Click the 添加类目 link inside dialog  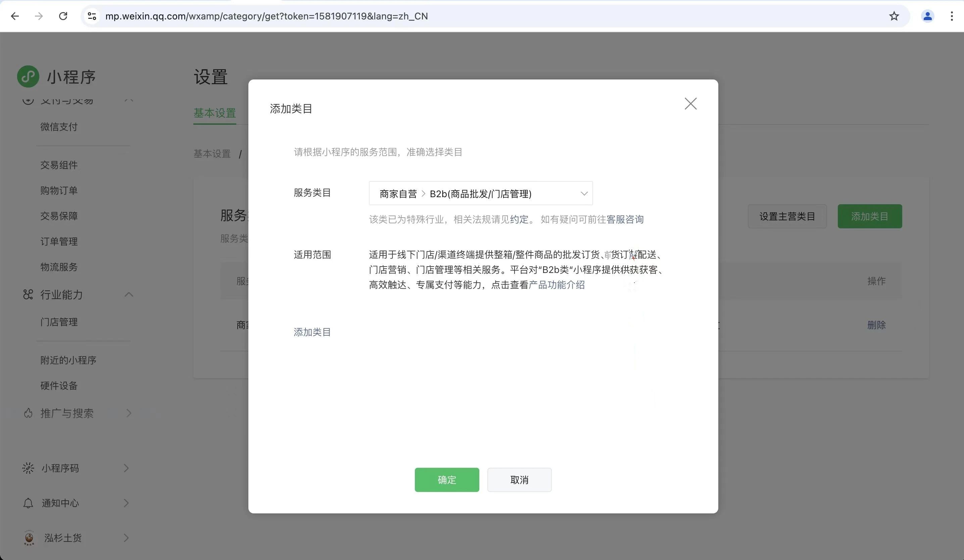click(x=312, y=332)
